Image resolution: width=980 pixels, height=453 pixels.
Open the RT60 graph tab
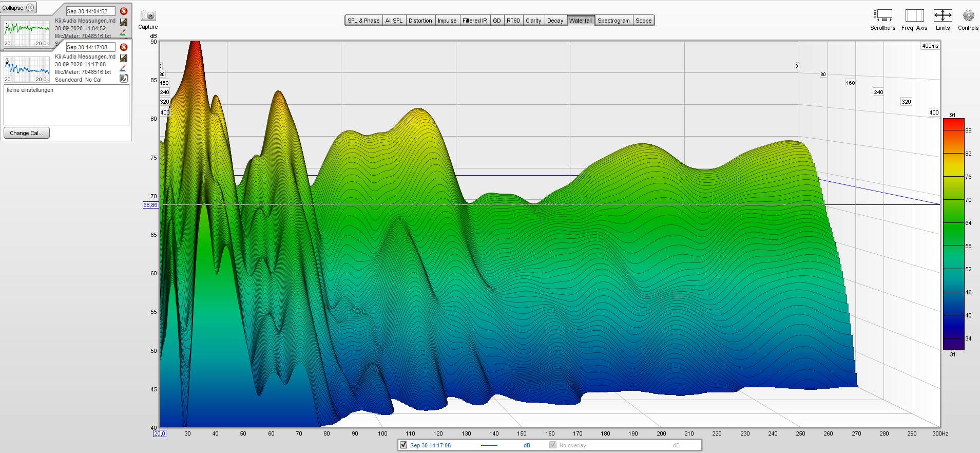point(513,21)
